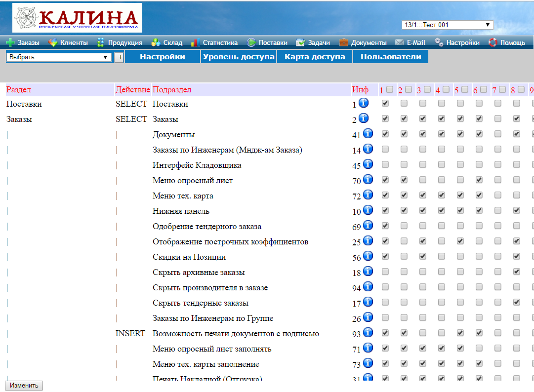Select the Заказы по Инженерам по Группе text
This screenshot has height=392, width=534.
click(x=213, y=318)
